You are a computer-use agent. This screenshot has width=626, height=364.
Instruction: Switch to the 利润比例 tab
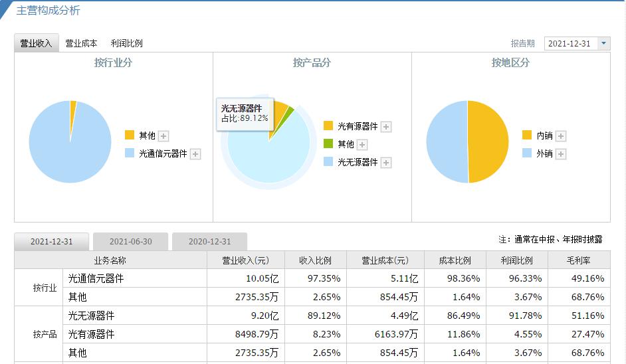coord(126,43)
